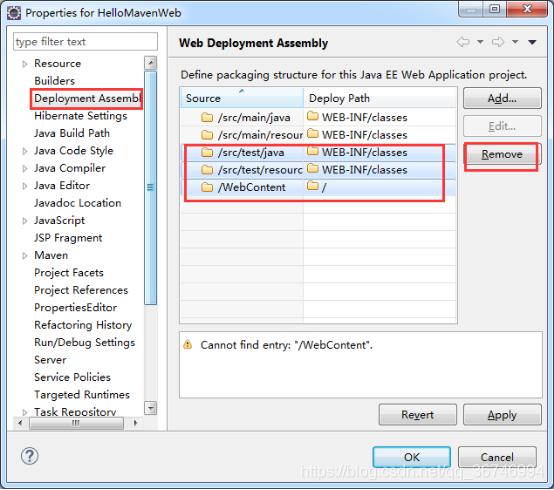Viewport: 554px width, 490px height.
Task: Open Hibernate Settings page
Action: coord(81,116)
